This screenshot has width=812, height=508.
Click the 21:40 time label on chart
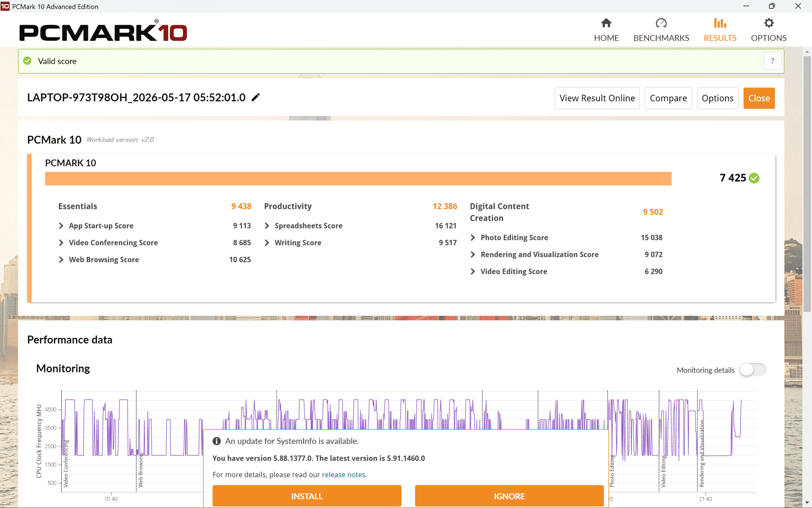pyautogui.click(x=705, y=499)
